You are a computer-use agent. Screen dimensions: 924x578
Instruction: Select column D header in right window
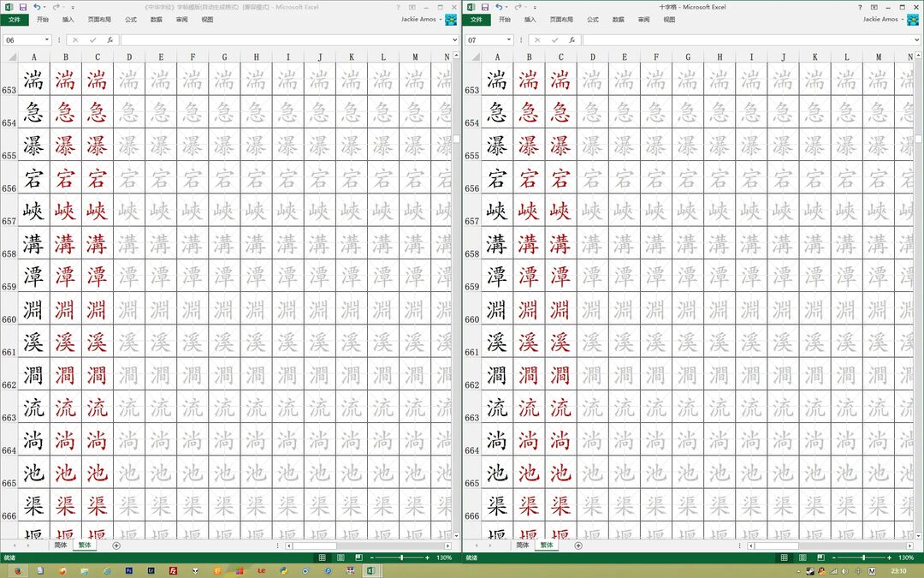pos(592,57)
